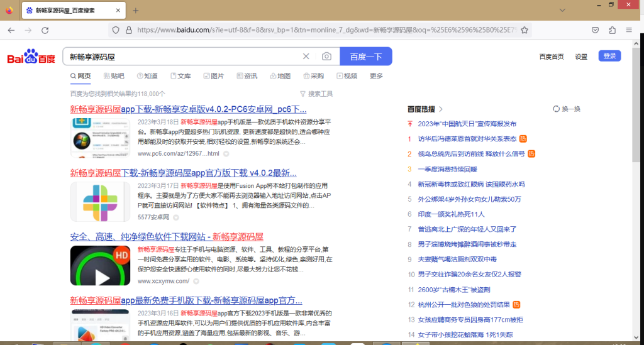Screen dimensions: 644x345
Task: Click the browser forward arrow
Action: (28, 30)
